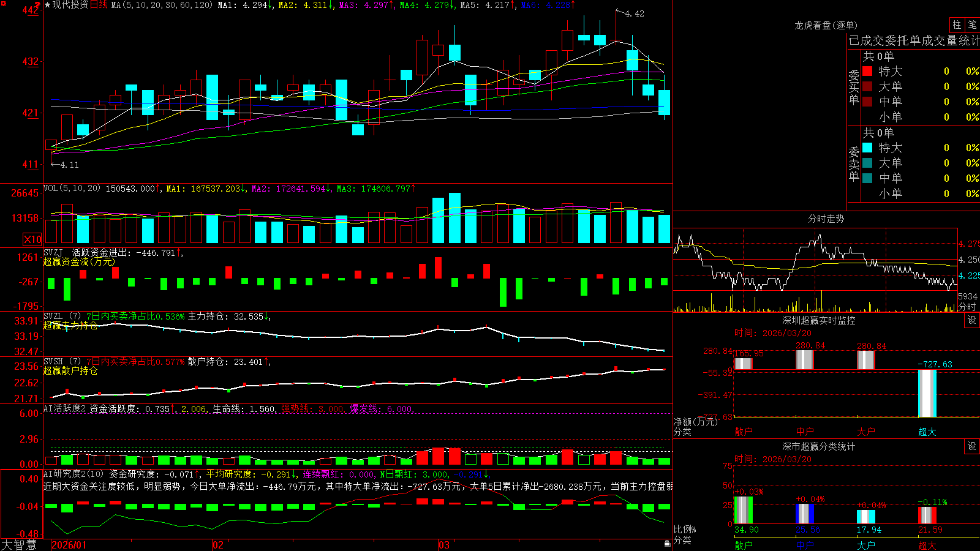Click the teal 中单 sell-order color swatch
This screenshot has height=551, width=980.
coord(867,178)
